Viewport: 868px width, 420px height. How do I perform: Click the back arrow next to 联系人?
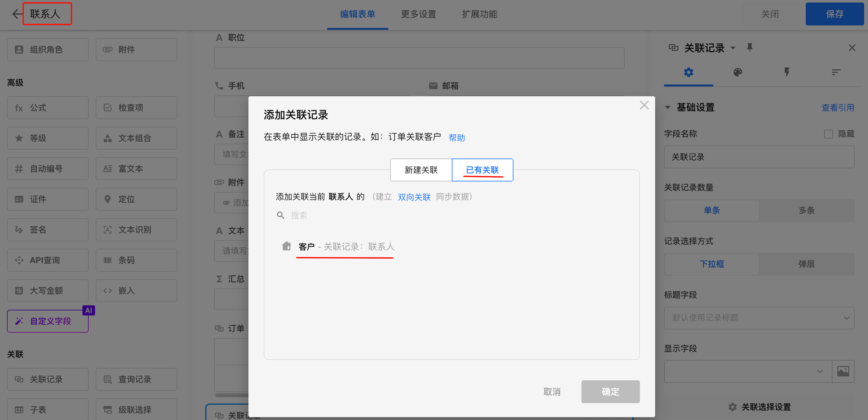coord(17,14)
